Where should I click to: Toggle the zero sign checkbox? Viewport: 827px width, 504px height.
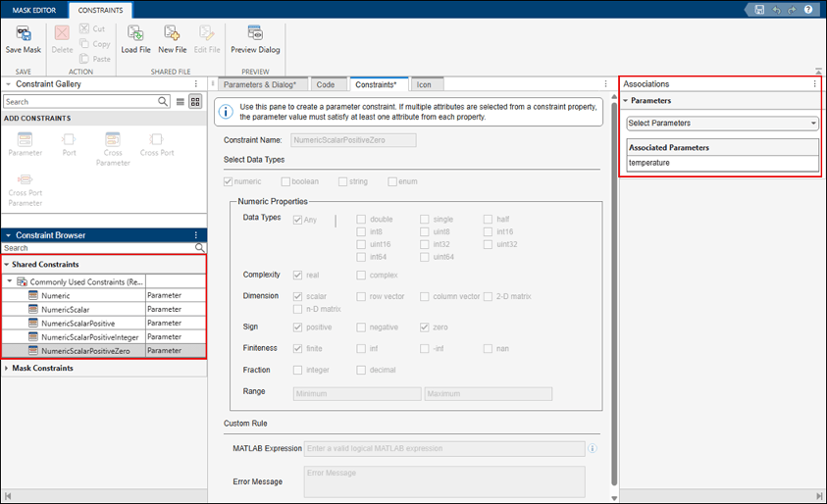(x=424, y=327)
